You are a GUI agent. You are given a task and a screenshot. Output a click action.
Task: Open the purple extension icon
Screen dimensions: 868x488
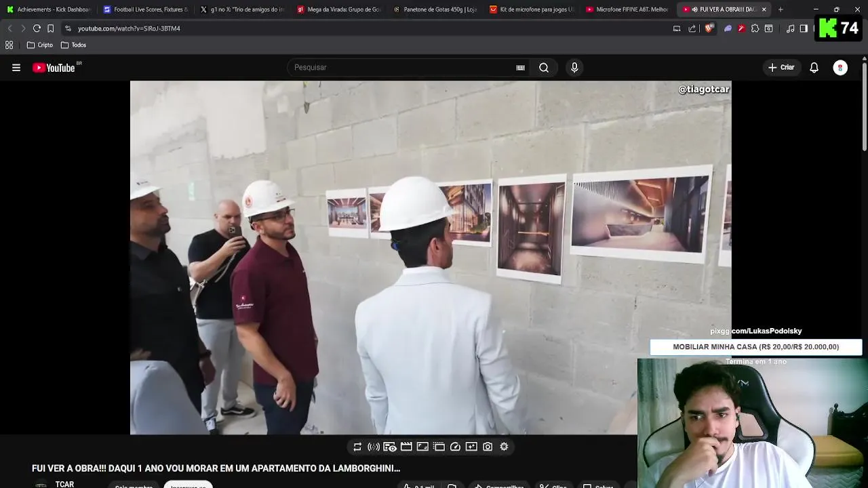(728, 28)
